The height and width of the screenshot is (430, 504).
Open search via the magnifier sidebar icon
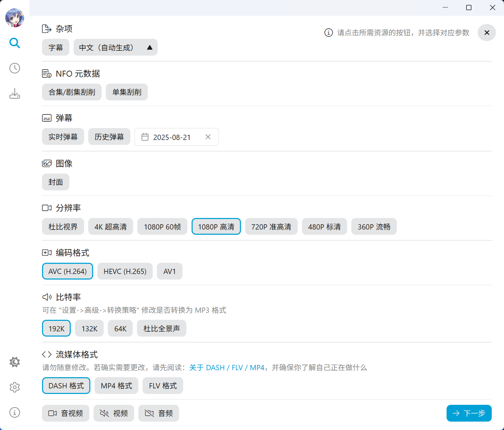pos(14,43)
